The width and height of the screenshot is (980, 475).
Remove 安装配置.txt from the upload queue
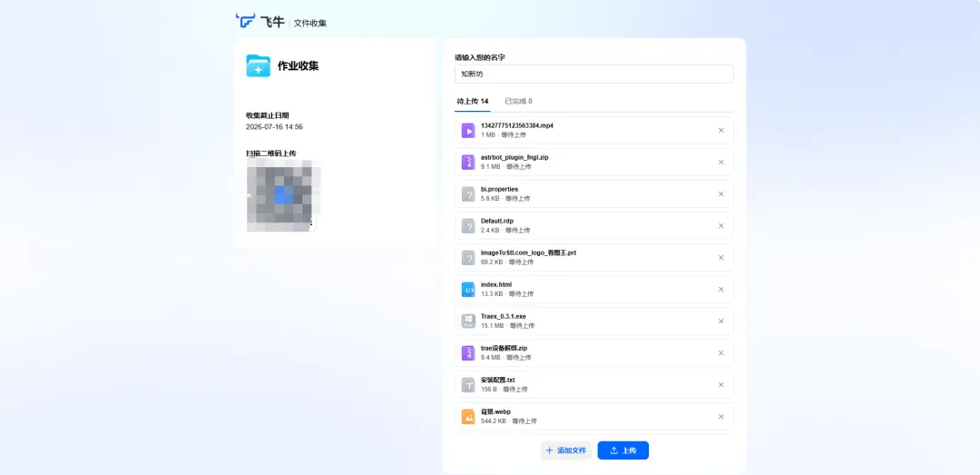(x=720, y=385)
